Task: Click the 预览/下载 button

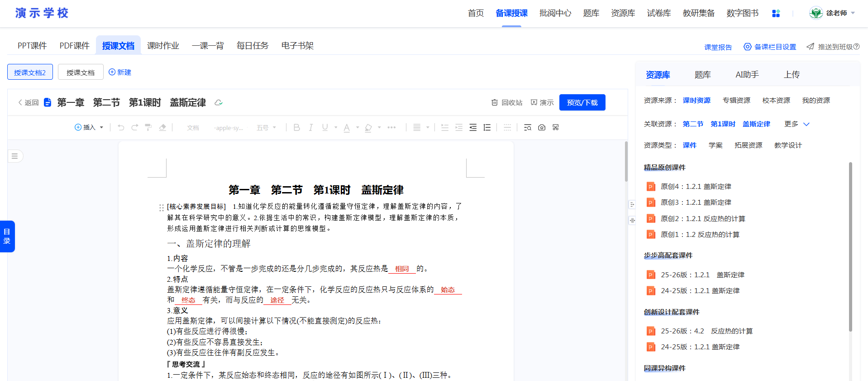Action: [x=582, y=102]
